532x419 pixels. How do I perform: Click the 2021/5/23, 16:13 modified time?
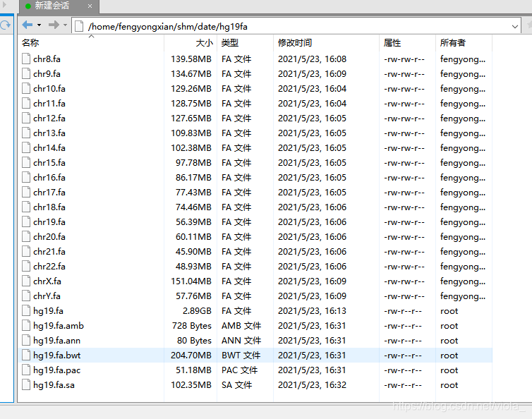click(x=312, y=311)
